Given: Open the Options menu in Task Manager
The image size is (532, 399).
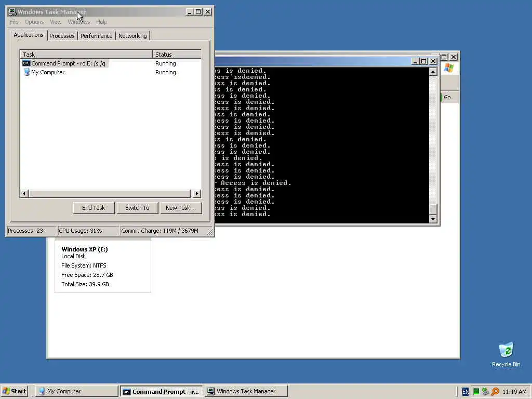Looking at the screenshot, I should pos(34,22).
